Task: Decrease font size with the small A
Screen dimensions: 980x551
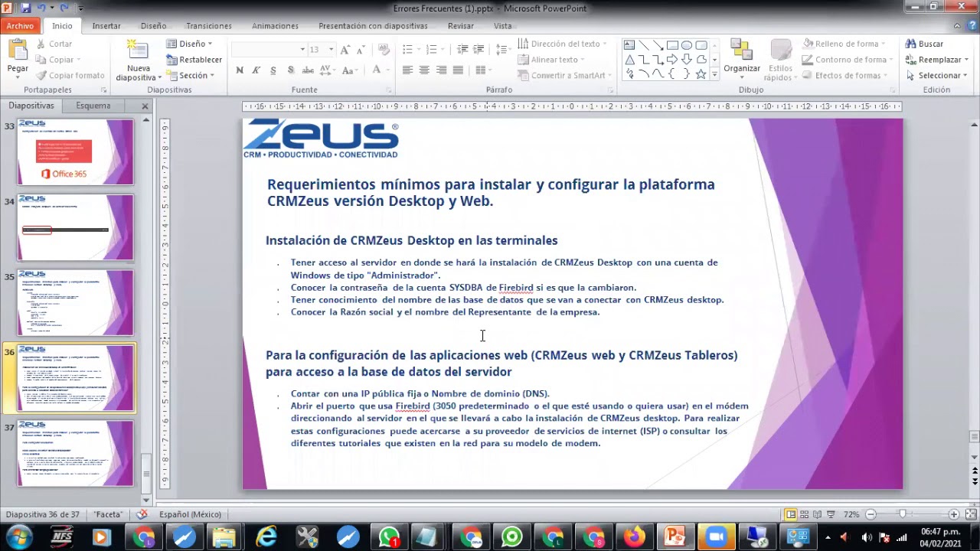Action: (360, 49)
